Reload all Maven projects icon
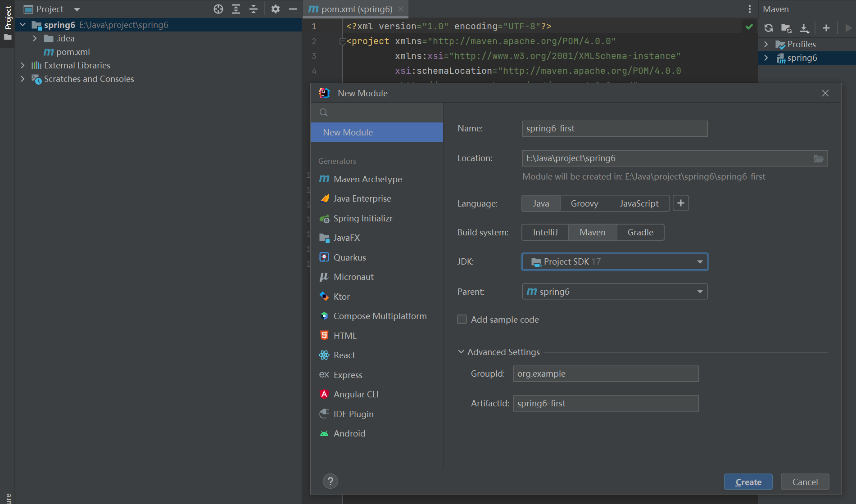The width and height of the screenshot is (856, 504). click(769, 28)
